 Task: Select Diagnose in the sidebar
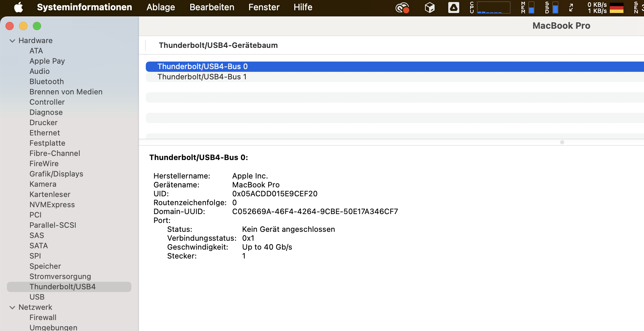(x=46, y=112)
